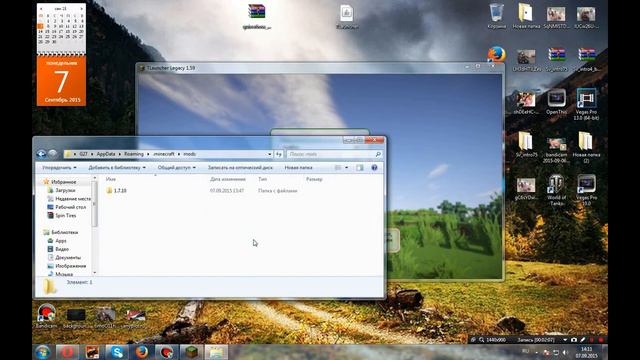Open the address bar history dropdown arrow
Image resolution: width=640 pixels, height=360 pixels.
coord(269,154)
